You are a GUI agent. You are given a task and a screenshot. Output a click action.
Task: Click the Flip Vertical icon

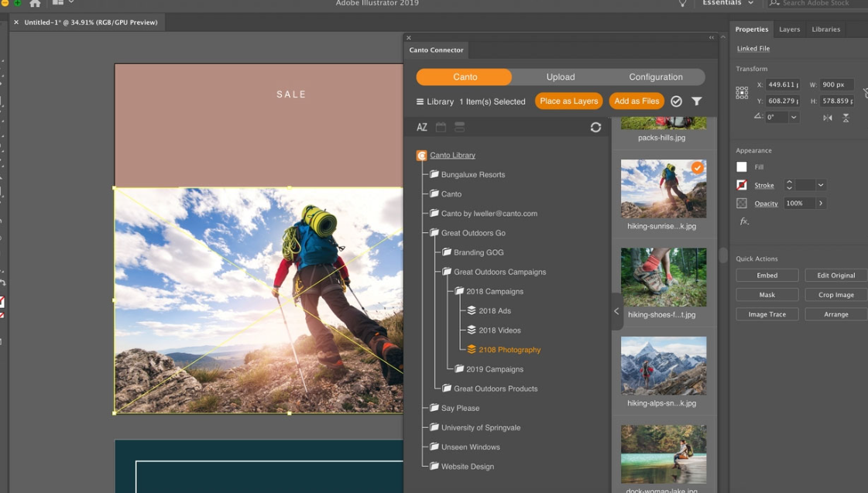pyautogui.click(x=846, y=118)
